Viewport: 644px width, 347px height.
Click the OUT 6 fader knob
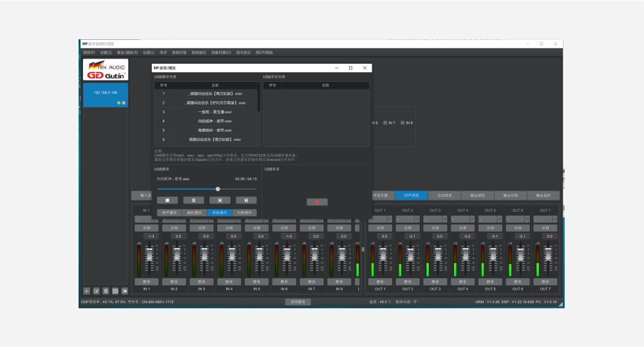tap(520, 256)
